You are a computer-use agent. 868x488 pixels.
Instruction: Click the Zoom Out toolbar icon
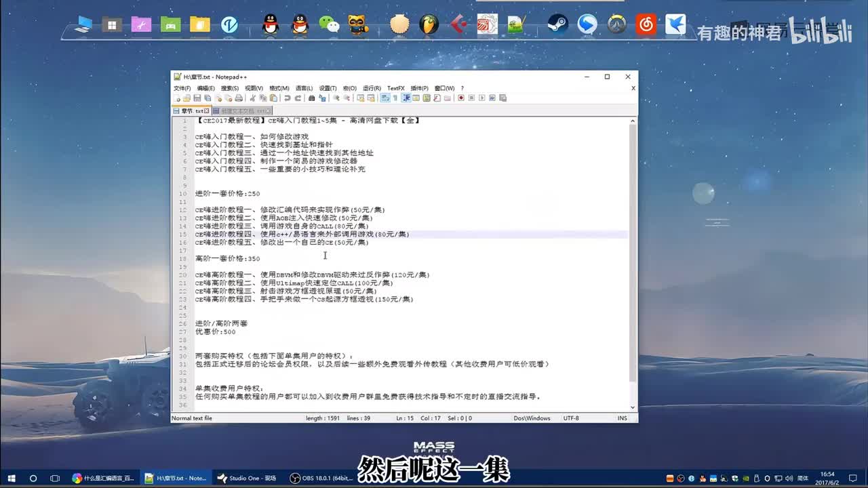tap(346, 98)
